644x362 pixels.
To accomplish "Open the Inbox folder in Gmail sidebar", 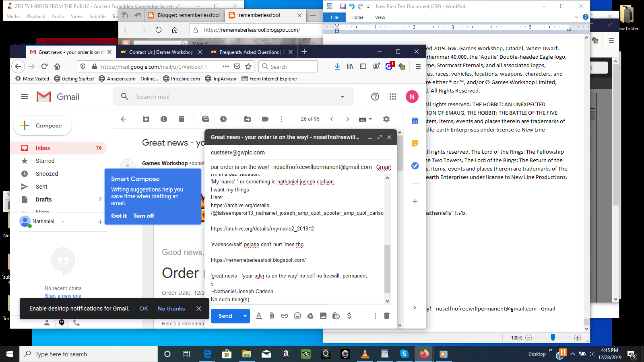I will click(x=58, y=148).
